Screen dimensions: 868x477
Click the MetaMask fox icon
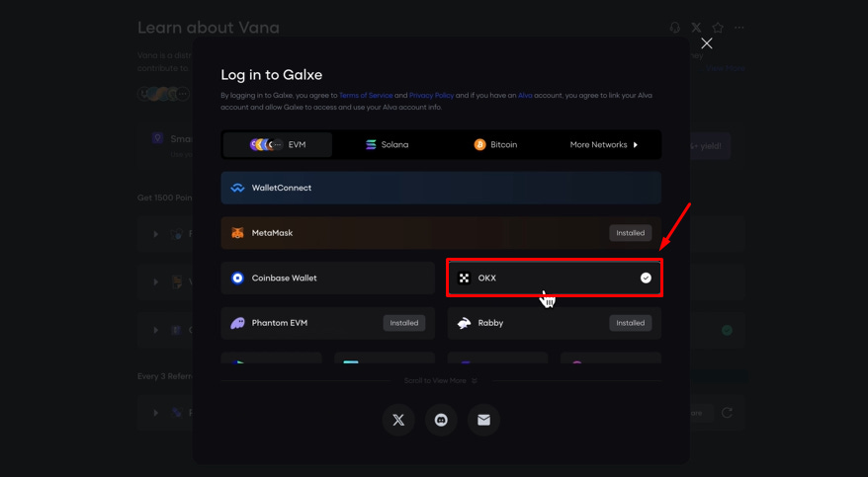click(x=237, y=233)
